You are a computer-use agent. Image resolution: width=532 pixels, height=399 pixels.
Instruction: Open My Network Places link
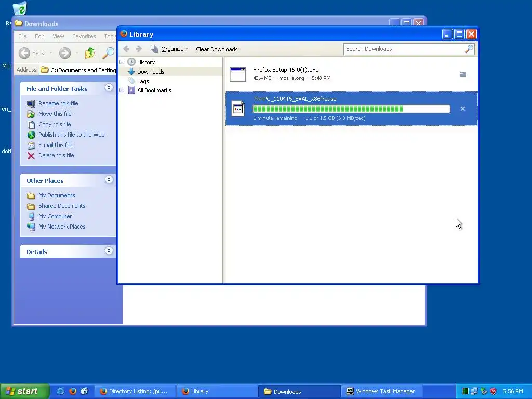[62, 227]
